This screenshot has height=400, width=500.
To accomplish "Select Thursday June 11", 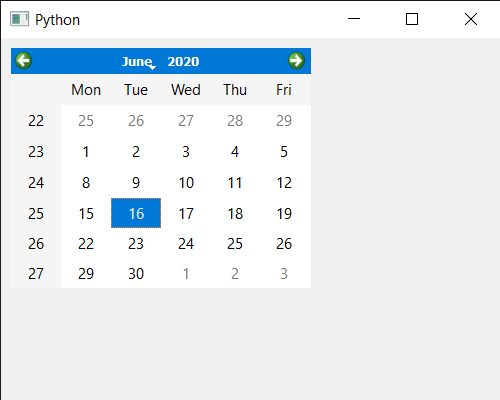I will [235, 183].
